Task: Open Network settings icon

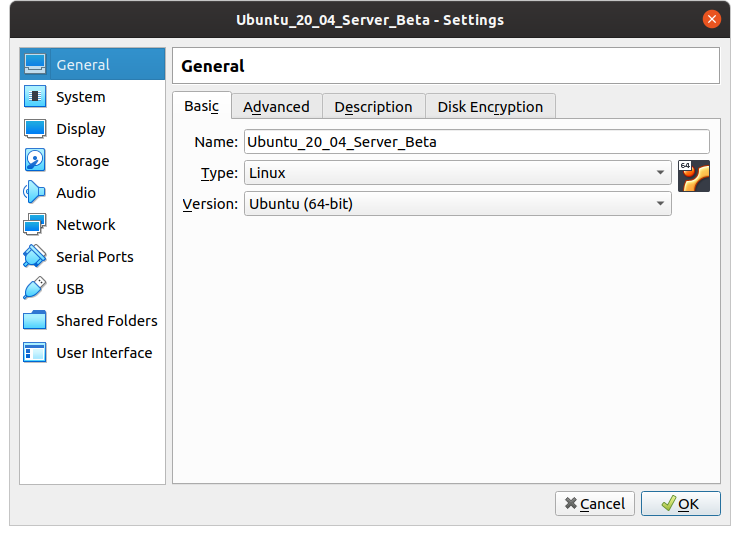Action: click(x=34, y=225)
